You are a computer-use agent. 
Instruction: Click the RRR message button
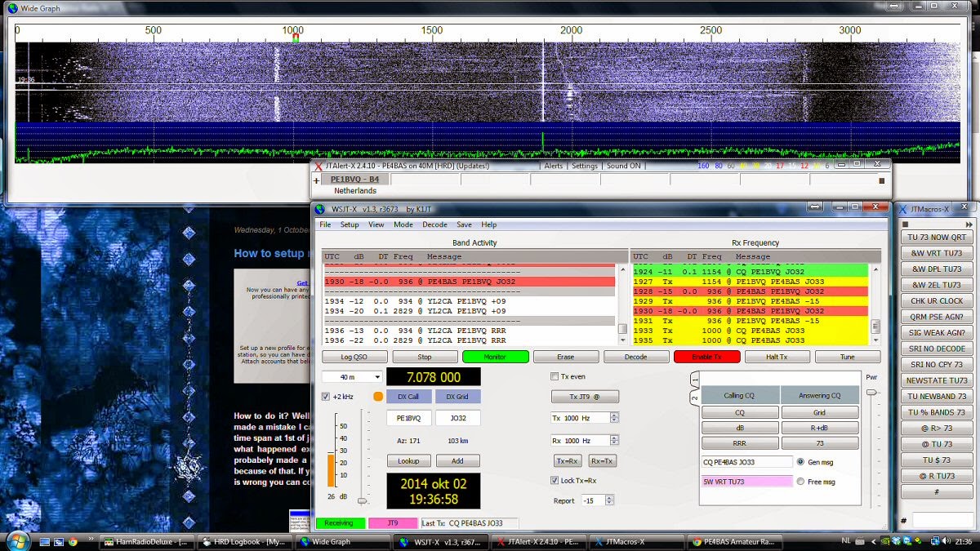tap(739, 442)
